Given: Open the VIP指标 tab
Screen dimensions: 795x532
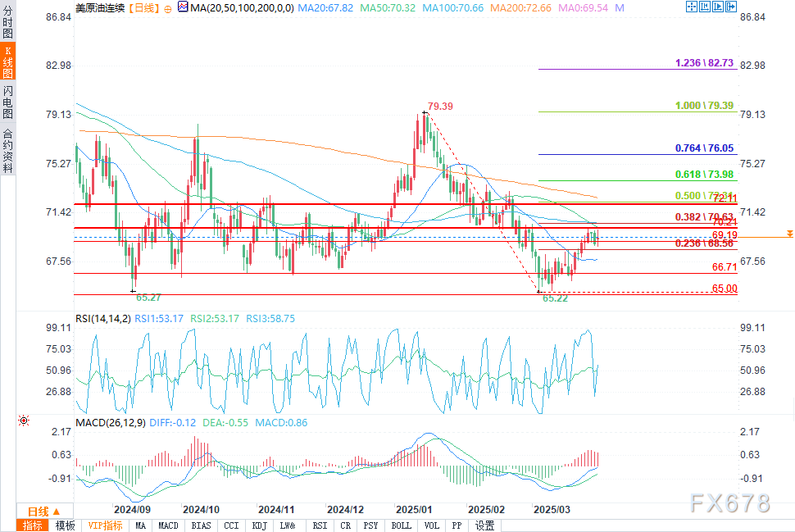Looking at the screenshot, I should coord(105,525).
